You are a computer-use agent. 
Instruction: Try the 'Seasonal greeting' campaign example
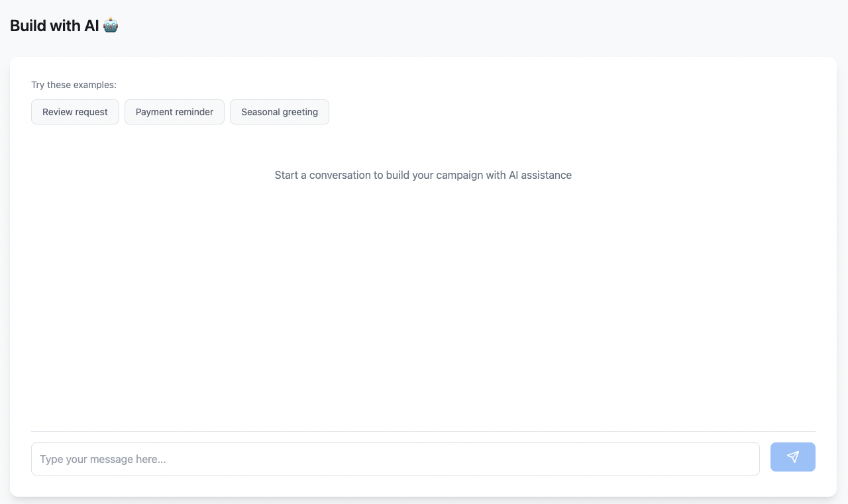click(279, 112)
